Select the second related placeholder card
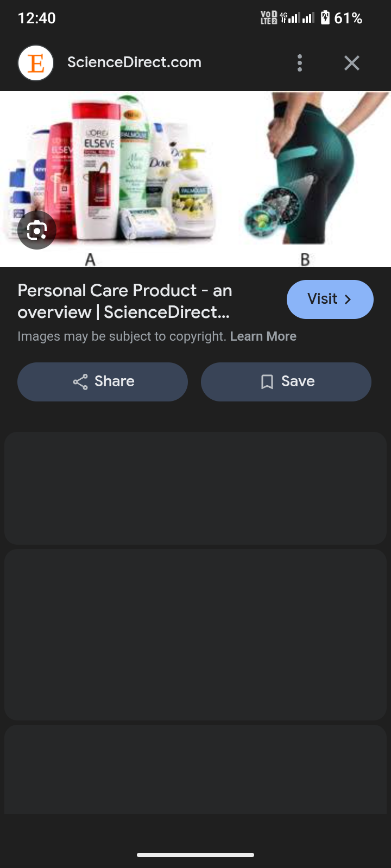This screenshot has width=391, height=868. pos(195,635)
